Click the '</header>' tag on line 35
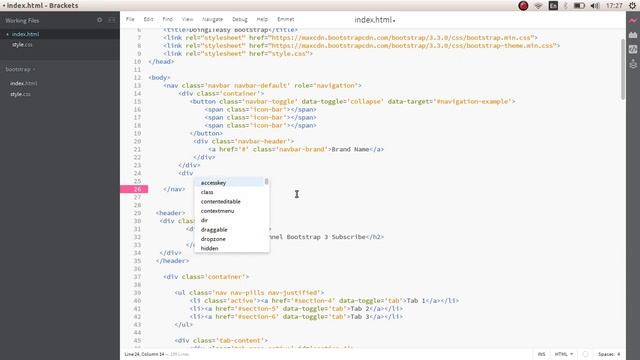Image resolution: width=640 pixels, height=360 pixels. 172,260
